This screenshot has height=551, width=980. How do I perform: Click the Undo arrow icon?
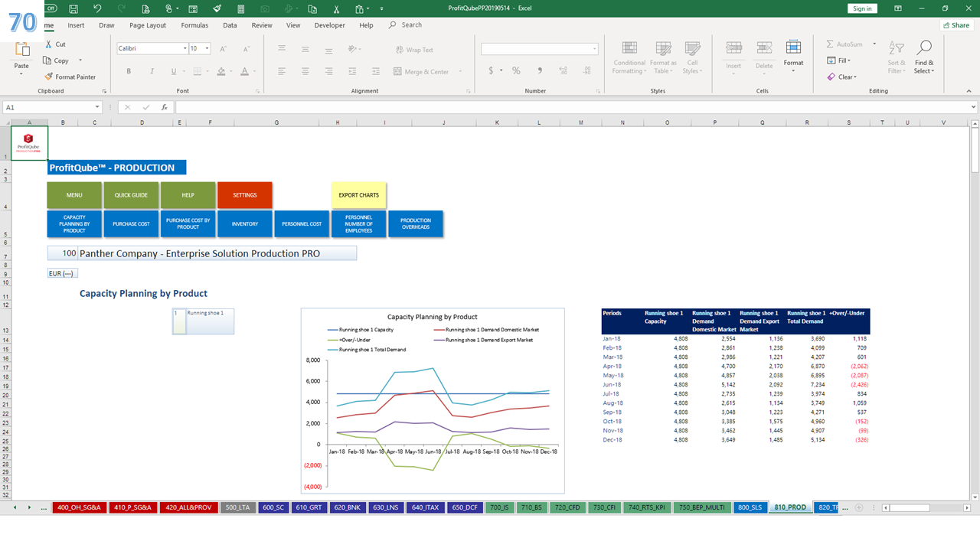click(x=97, y=8)
